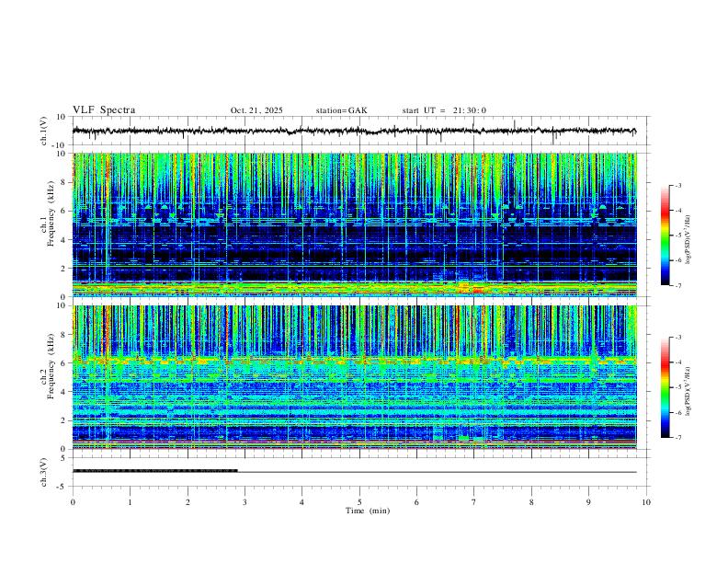Image resolution: width=728 pixels, height=563 pixels.
Task: Click the "-7" tick on ch.1 color bar
Action: 677,286
